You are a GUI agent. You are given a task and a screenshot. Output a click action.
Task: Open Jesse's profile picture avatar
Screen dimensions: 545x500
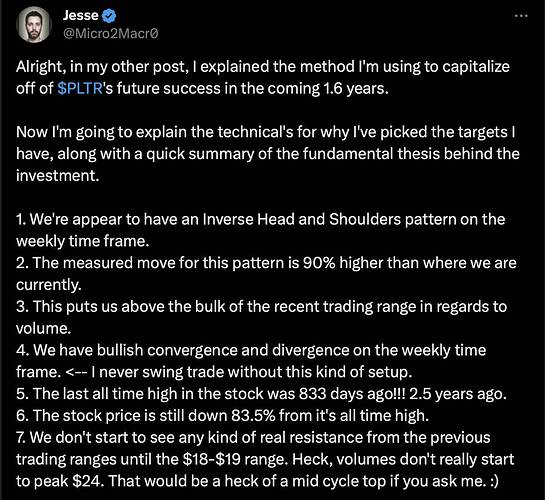34,24
